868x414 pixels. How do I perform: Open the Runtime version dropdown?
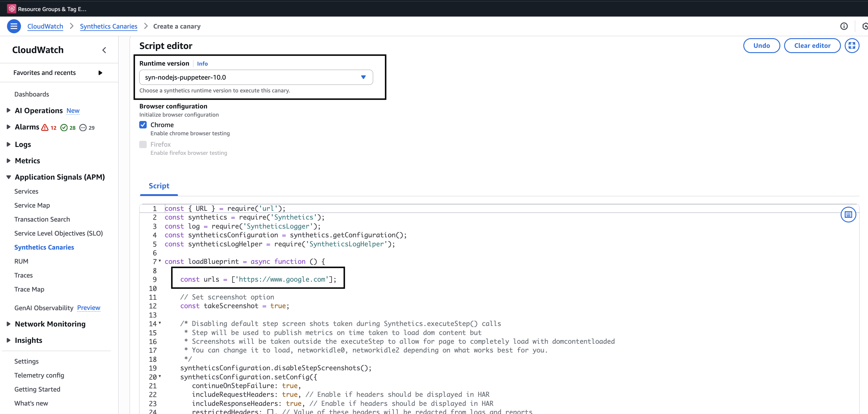point(256,77)
